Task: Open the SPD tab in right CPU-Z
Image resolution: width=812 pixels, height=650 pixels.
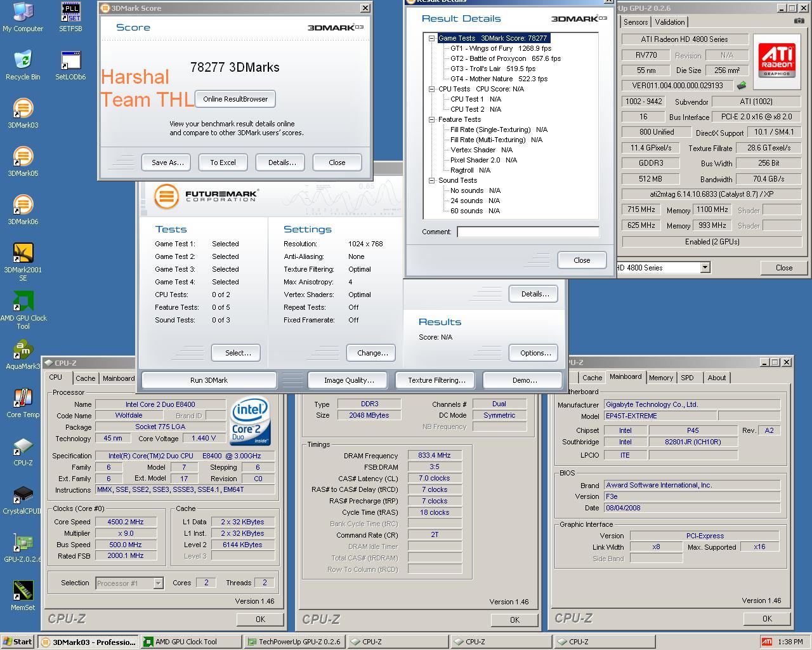Action: [687, 378]
